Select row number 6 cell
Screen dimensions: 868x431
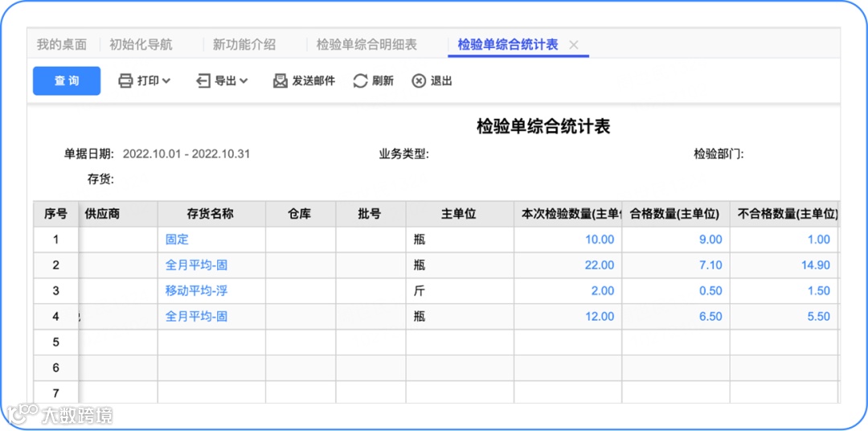point(56,367)
